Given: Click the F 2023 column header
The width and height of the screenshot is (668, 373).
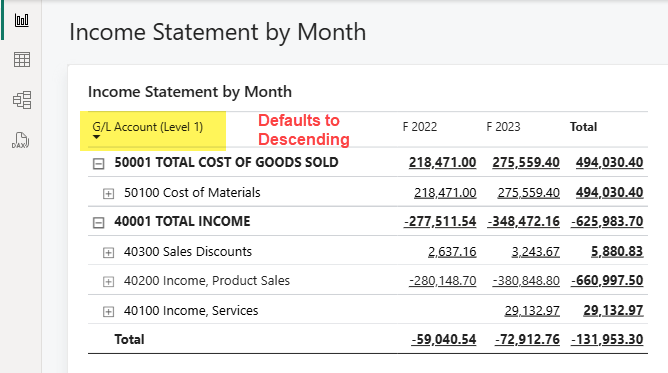Looking at the screenshot, I should (x=503, y=127).
